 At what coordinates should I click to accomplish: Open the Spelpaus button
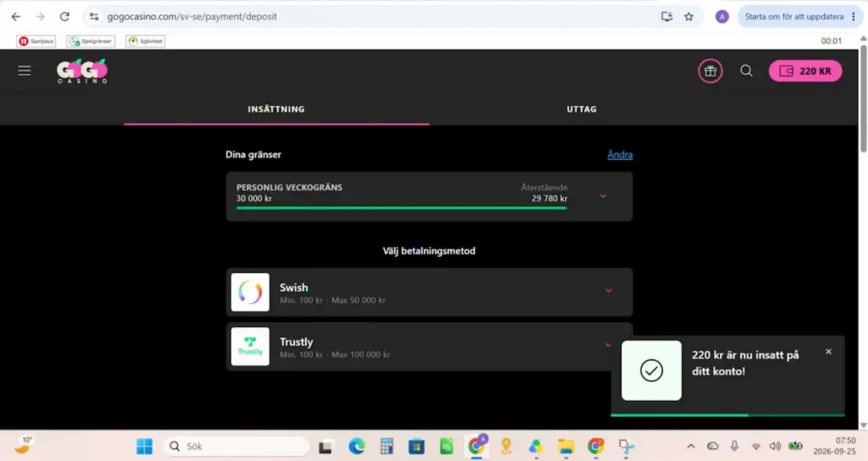[x=36, y=41]
